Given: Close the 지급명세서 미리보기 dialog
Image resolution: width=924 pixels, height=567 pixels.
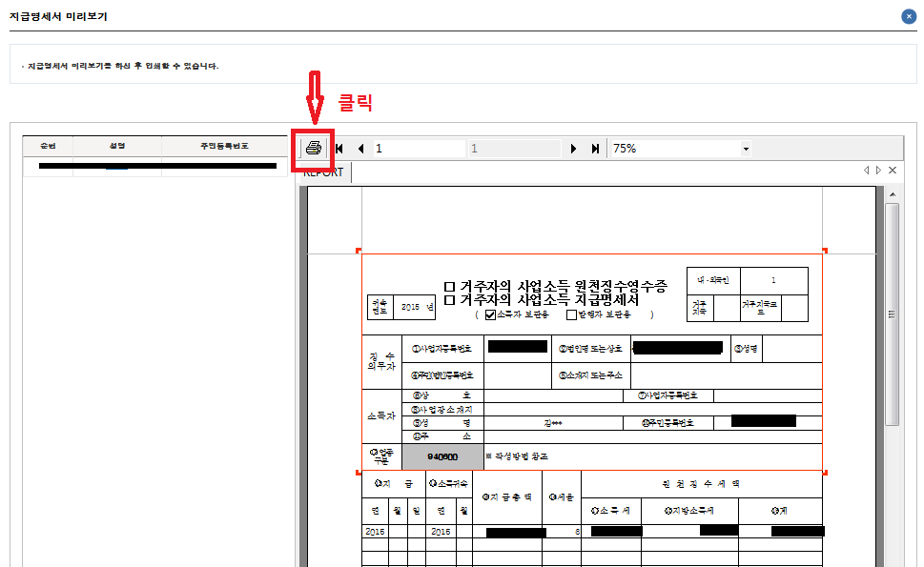Looking at the screenshot, I should coord(909,16).
